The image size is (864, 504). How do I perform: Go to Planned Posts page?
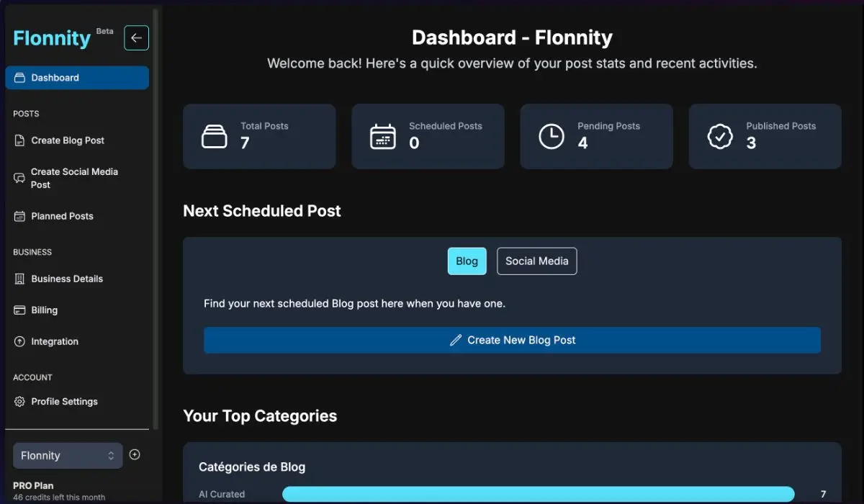pos(62,216)
